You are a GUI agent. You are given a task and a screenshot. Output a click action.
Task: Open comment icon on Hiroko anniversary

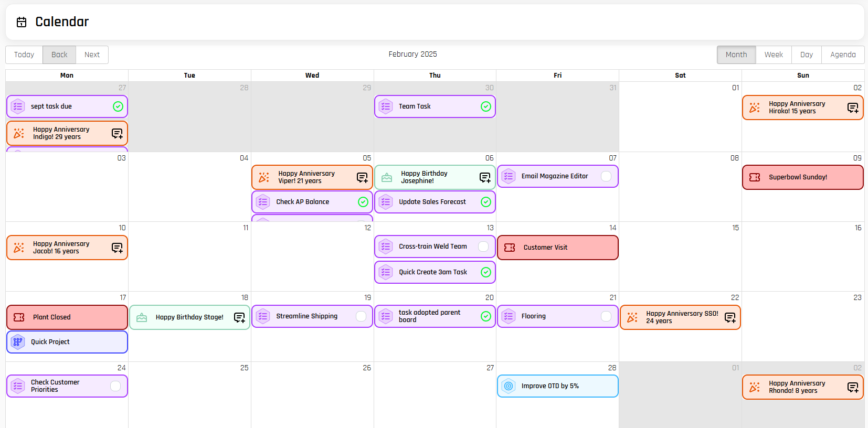tap(853, 108)
